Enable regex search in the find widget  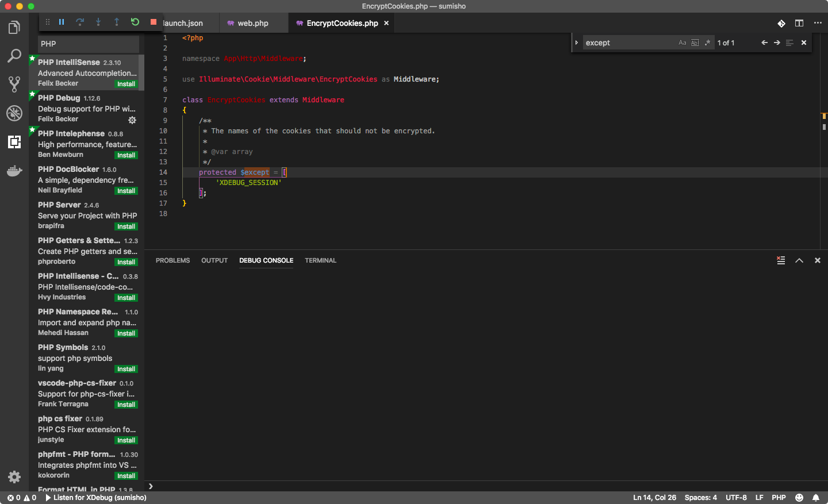pos(707,42)
